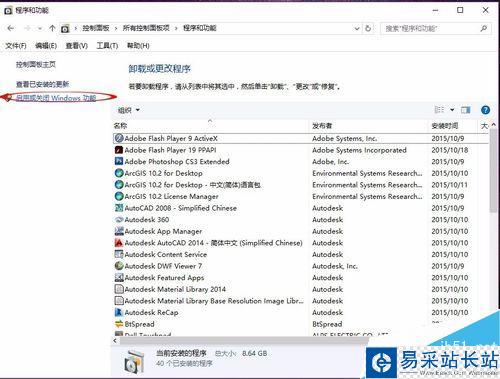
Task: Open the recent locations dropdown arrow
Action: [40, 29]
